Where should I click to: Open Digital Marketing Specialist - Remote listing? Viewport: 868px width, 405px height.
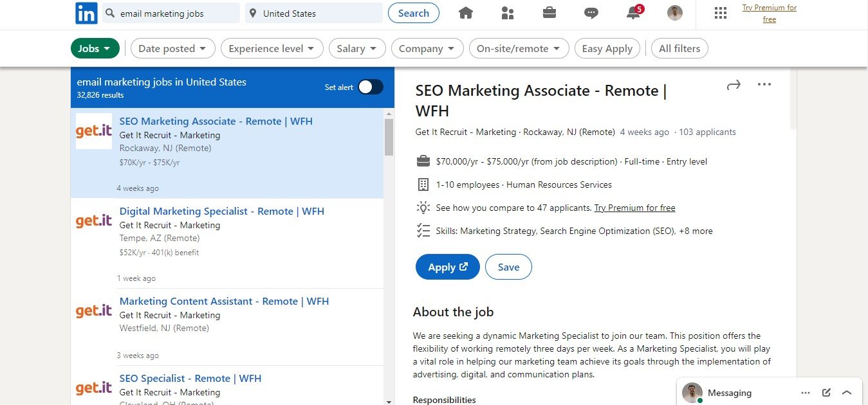click(221, 211)
